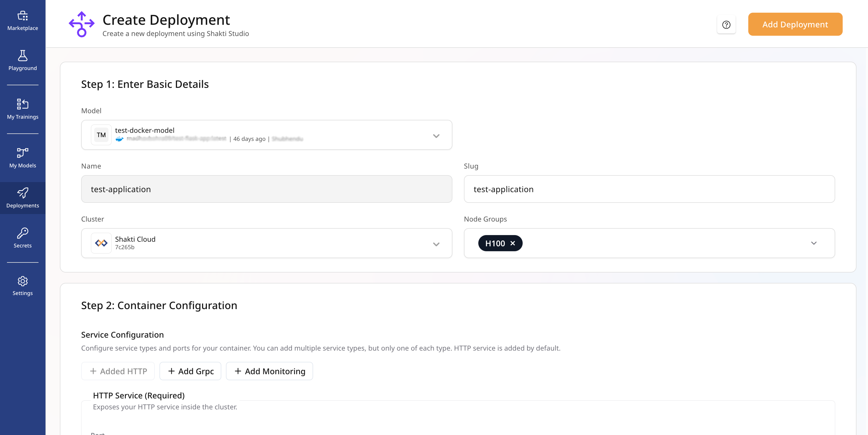
Task: Click the Add Deployment button
Action: click(795, 24)
